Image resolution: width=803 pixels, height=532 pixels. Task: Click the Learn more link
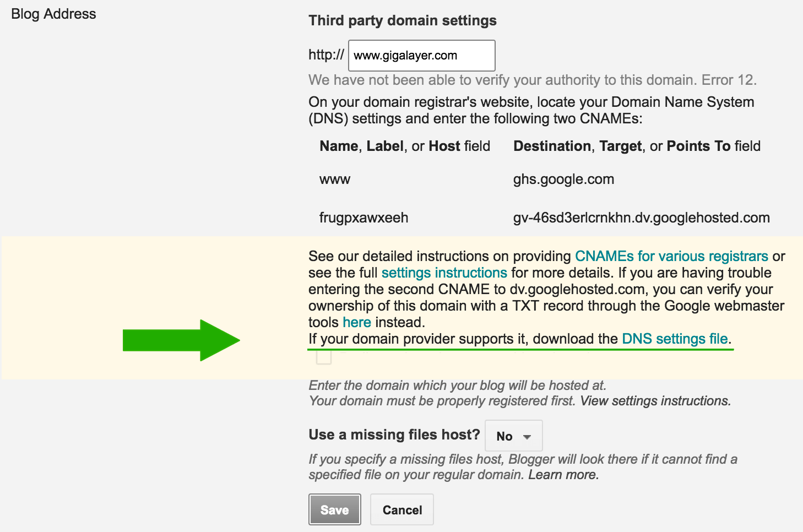563,475
